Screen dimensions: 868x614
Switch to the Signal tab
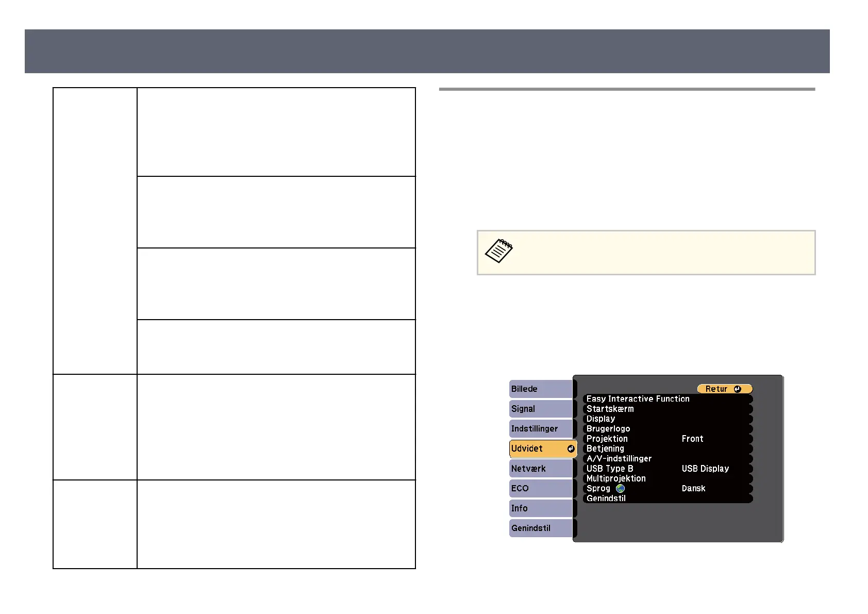point(540,409)
